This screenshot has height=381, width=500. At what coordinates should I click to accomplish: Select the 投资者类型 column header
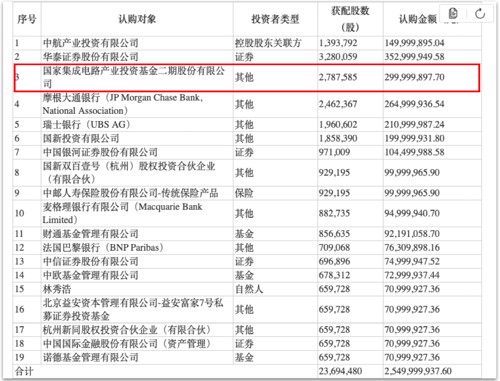point(275,19)
